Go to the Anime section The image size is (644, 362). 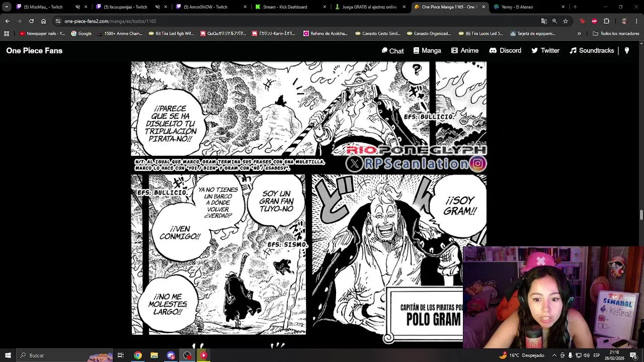(x=465, y=51)
